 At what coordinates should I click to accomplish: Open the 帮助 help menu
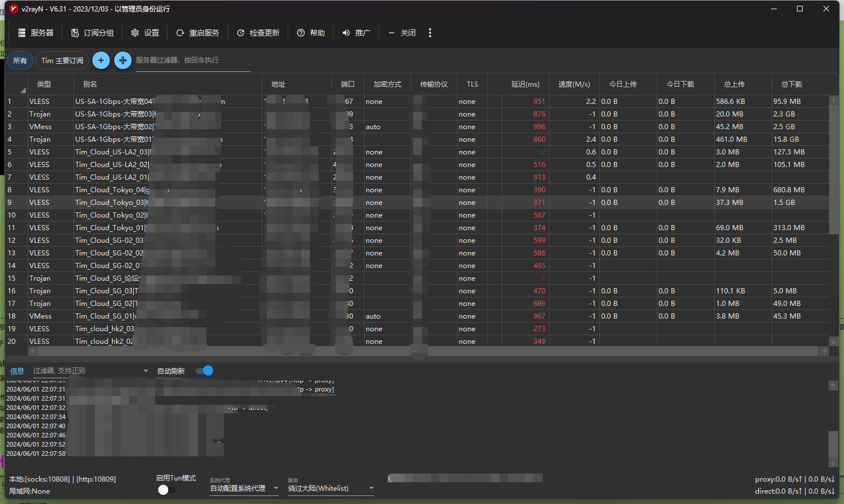pos(311,33)
